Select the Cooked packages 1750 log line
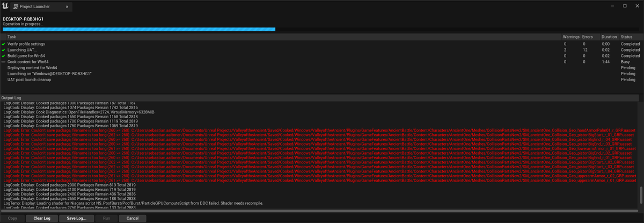 click(70, 125)
